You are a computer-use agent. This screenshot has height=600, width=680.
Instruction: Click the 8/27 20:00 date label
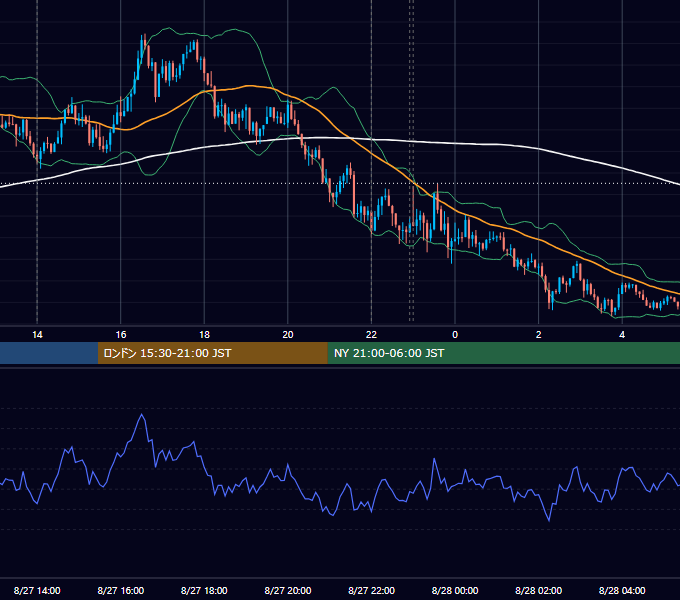coord(288,590)
